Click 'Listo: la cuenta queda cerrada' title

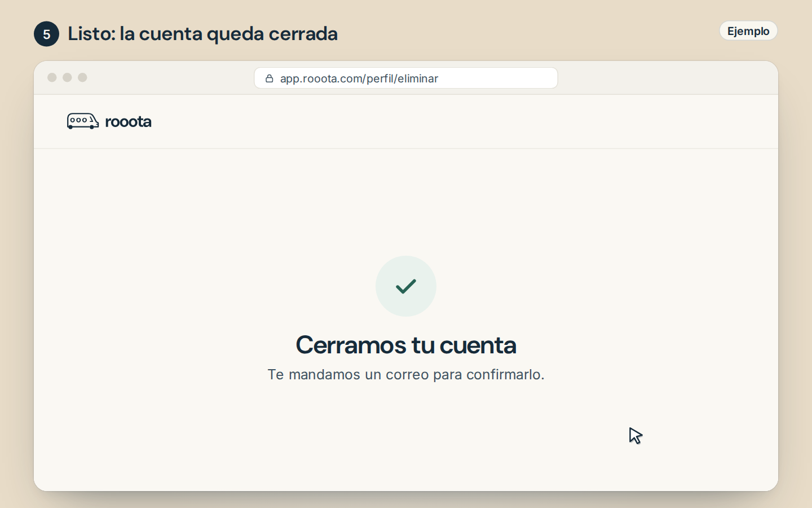(202, 34)
